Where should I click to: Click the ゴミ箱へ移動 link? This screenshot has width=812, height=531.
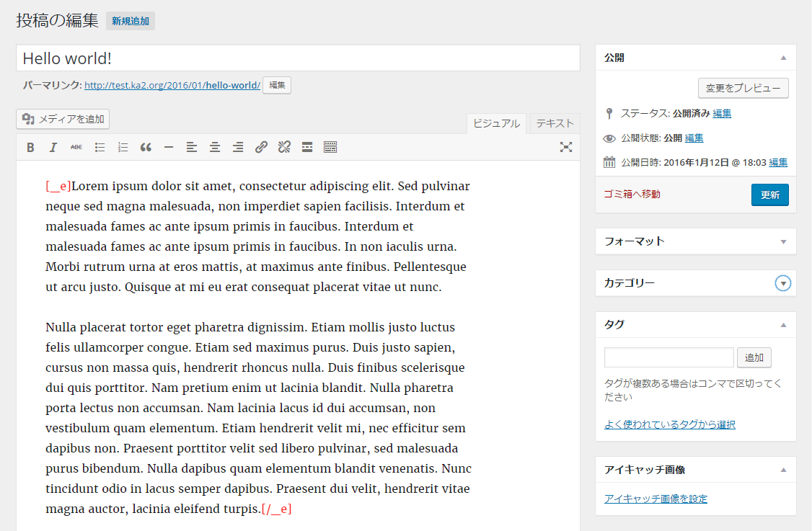click(x=632, y=194)
